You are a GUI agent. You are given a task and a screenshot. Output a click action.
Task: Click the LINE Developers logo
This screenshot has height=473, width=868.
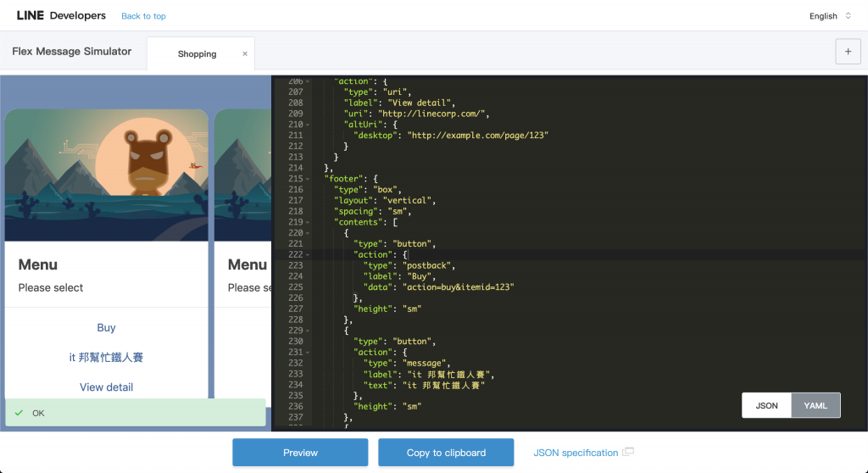61,15
